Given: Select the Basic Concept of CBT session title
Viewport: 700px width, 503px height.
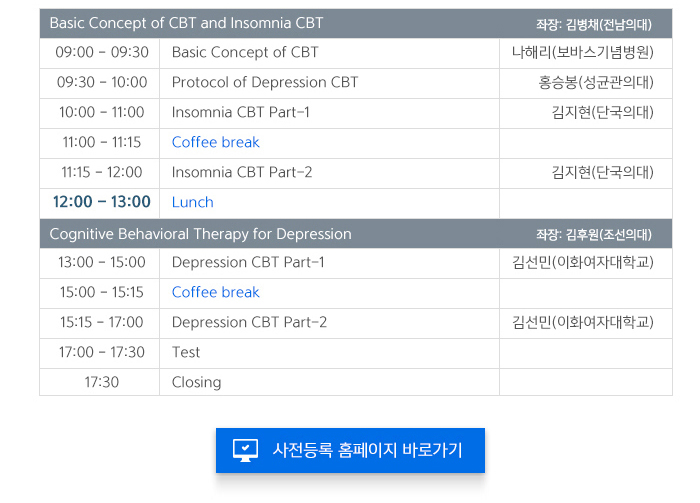Looking at the screenshot, I should pyautogui.click(x=245, y=52).
